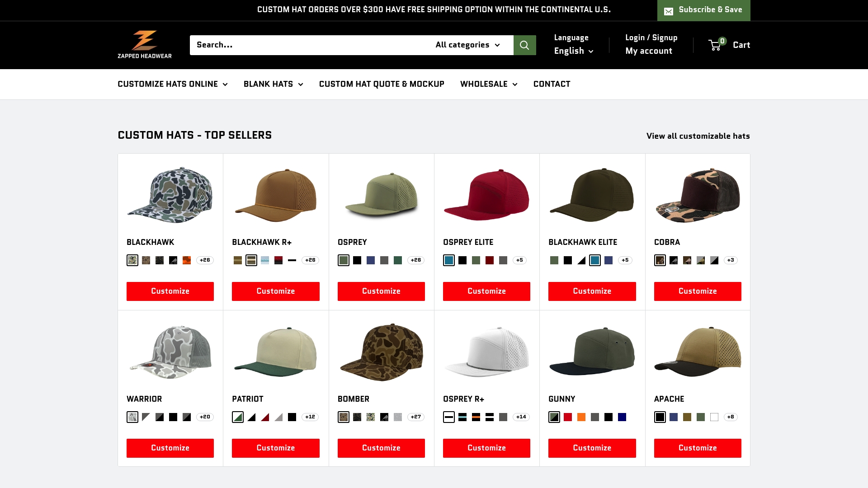Select the dark red swatch for Osprey Elite
This screenshot has height=488, width=868.
tap(490, 260)
